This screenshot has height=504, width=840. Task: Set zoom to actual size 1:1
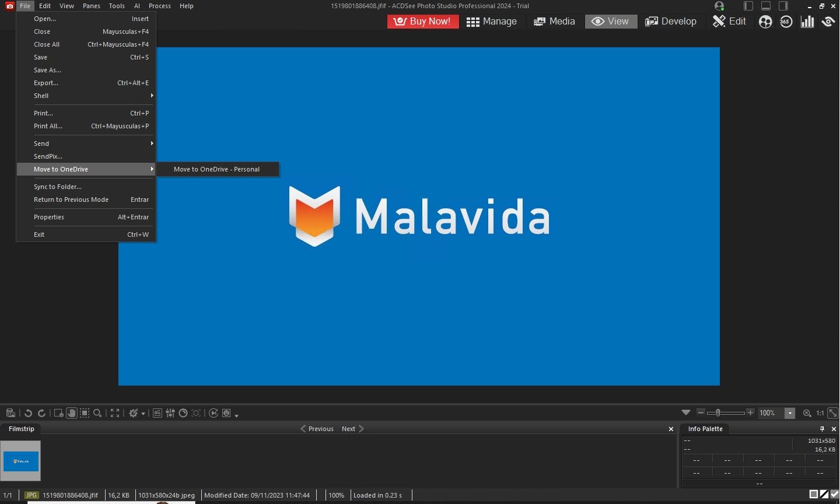(x=820, y=413)
